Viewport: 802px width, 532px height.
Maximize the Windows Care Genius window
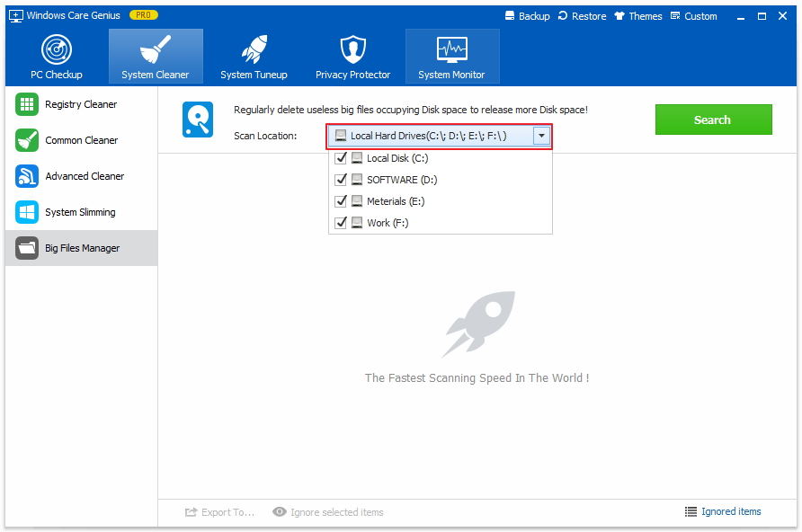point(762,16)
